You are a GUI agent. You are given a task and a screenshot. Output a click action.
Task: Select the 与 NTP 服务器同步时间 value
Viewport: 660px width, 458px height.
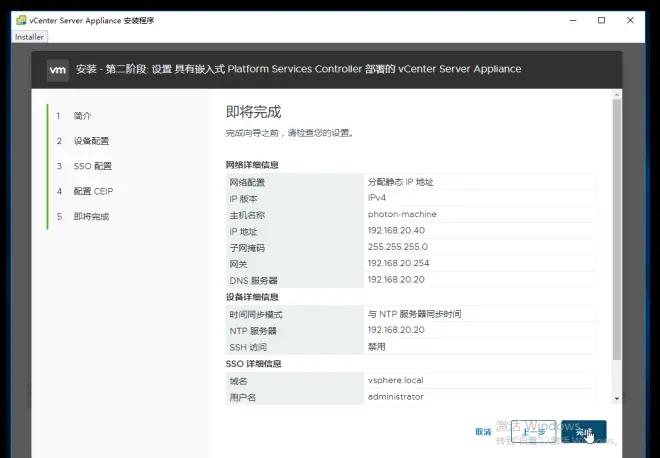(x=414, y=314)
